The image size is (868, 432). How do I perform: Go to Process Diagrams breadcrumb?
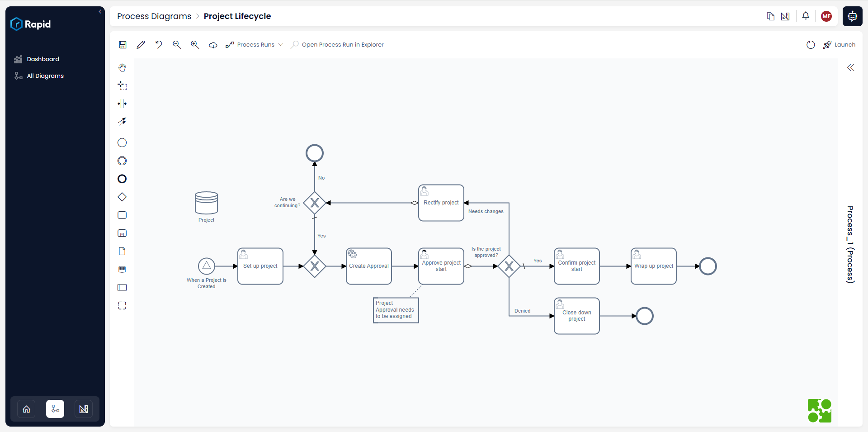click(x=154, y=16)
